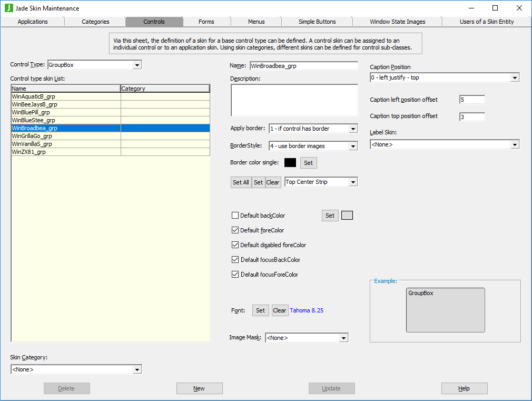Click Set All for border images
Screen dimensions: 532x401
click(x=241, y=182)
